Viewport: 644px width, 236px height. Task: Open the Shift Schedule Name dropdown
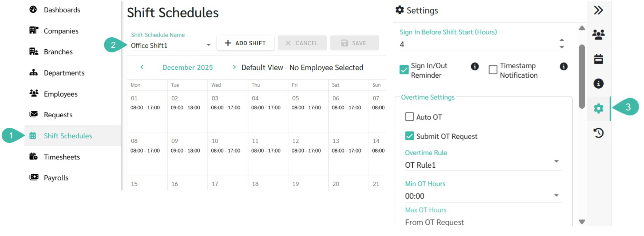tap(208, 45)
